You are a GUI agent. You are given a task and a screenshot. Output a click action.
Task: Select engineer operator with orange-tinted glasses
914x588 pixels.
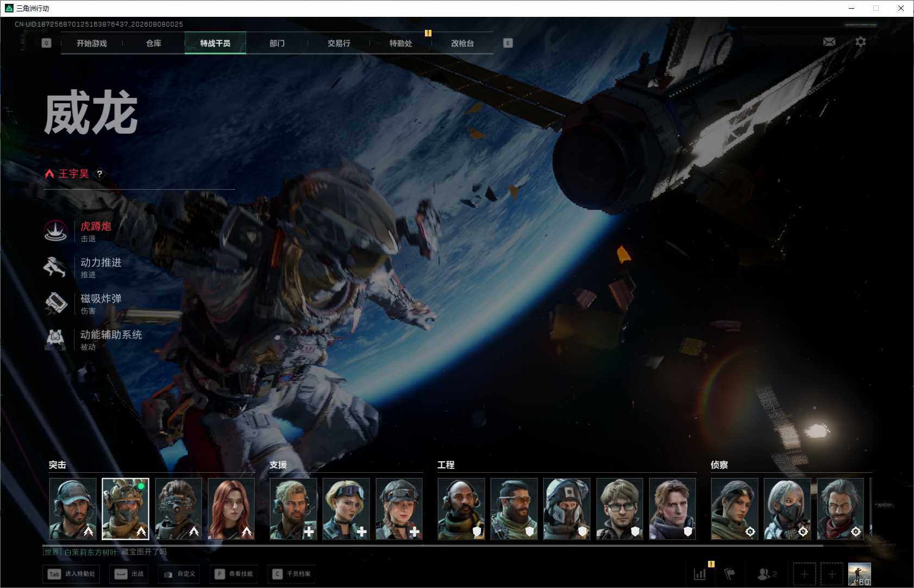pyautogui.click(x=514, y=509)
